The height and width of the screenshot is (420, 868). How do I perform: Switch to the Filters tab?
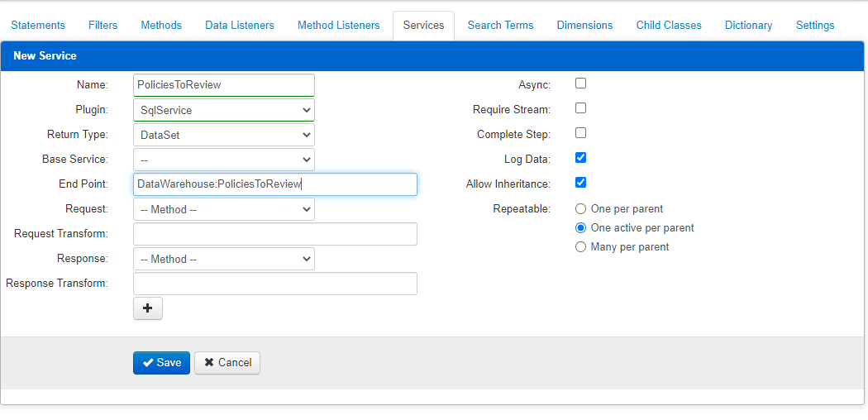[x=103, y=25]
